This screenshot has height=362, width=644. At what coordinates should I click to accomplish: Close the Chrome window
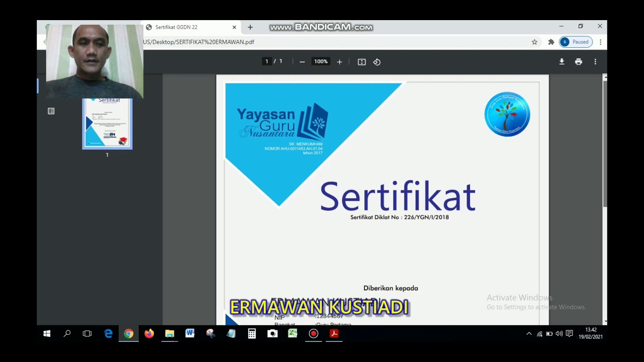(600, 26)
